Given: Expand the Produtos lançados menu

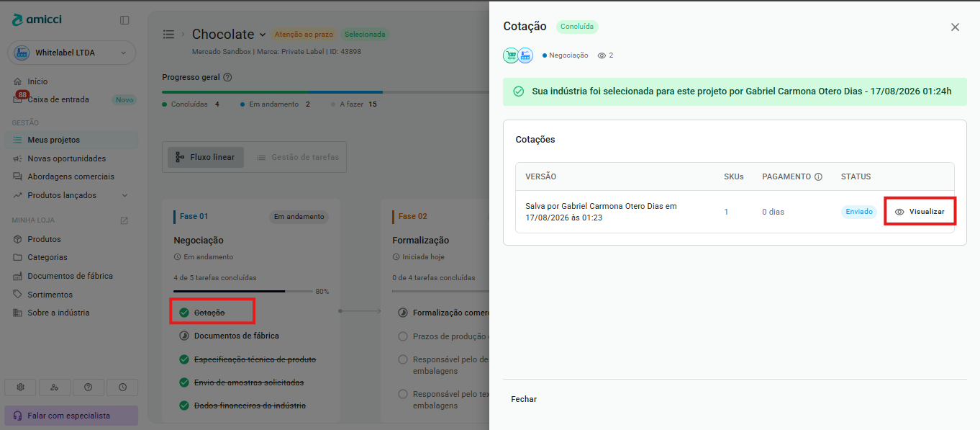Looking at the screenshot, I should 124,195.
